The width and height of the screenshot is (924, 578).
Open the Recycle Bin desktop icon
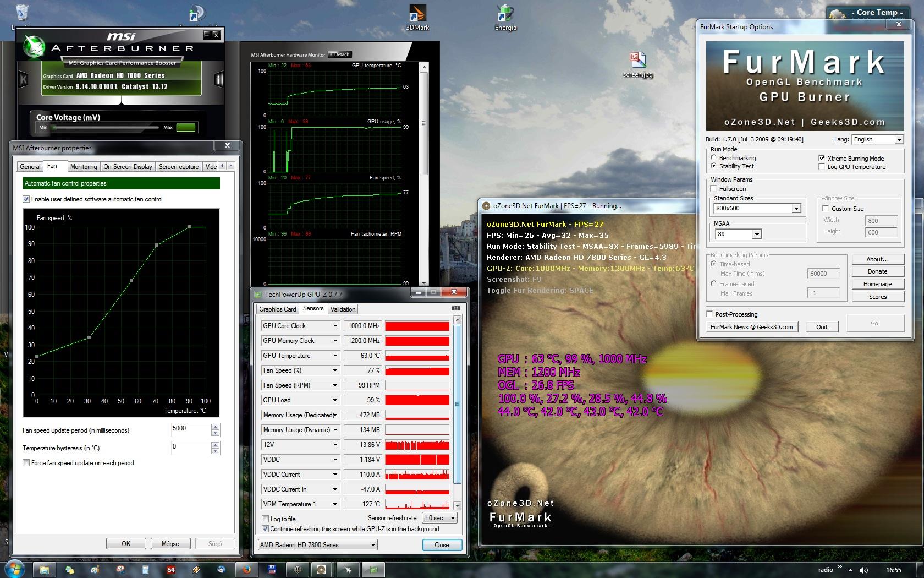tap(23, 14)
